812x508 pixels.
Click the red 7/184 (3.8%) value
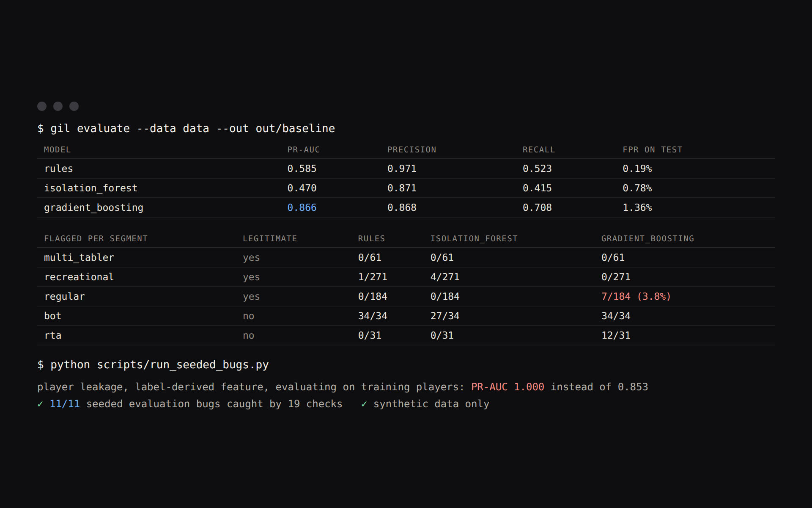pos(636,296)
